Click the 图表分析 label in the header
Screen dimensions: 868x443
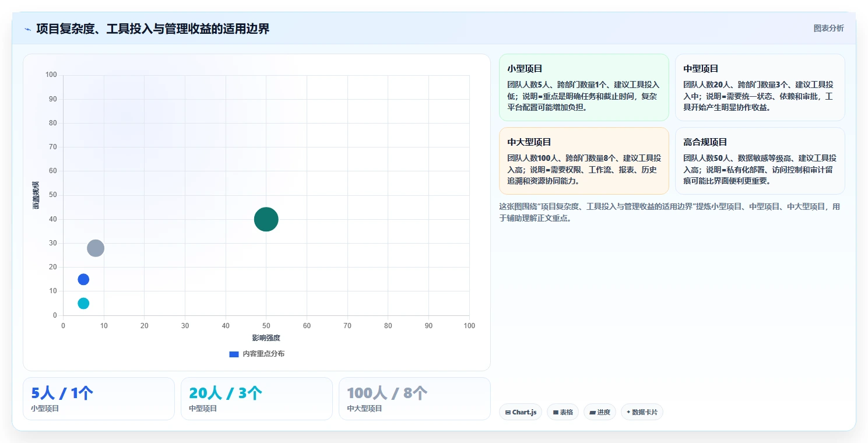(828, 28)
